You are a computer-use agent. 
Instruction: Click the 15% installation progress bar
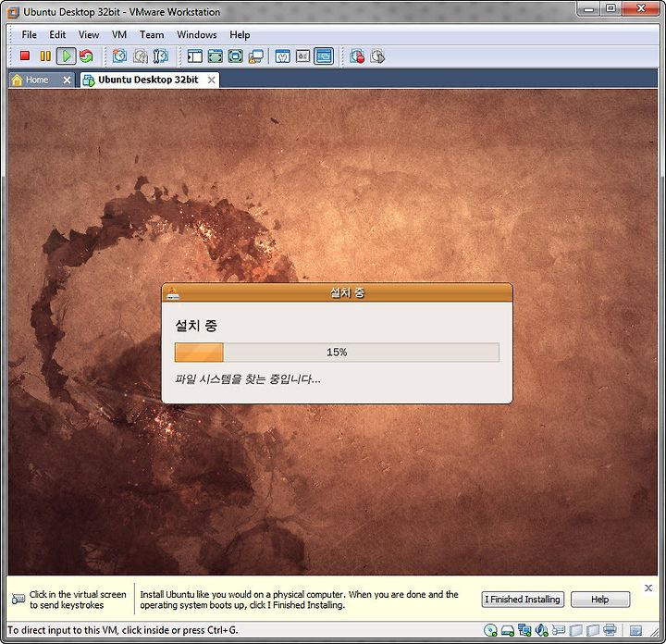337,353
